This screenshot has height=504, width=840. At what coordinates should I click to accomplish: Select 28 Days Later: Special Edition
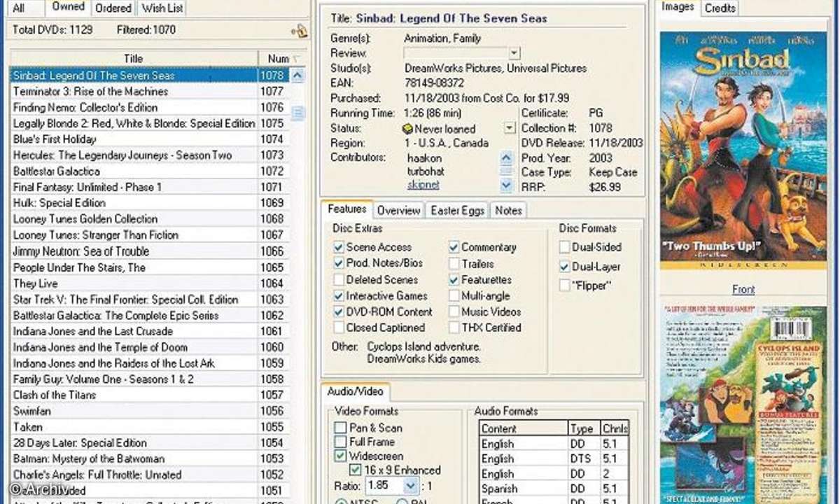click(x=150, y=443)
